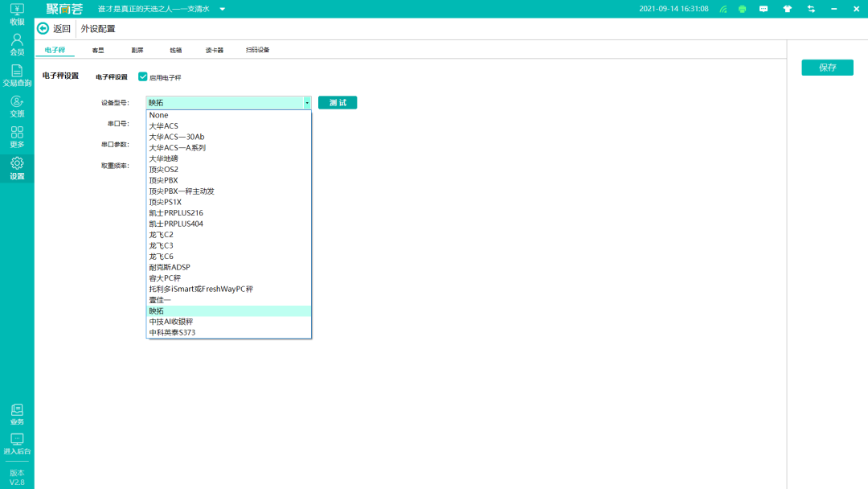Click the 交班 shift handover icon
This screenshot has height=489, width=868.
(17, 105)
